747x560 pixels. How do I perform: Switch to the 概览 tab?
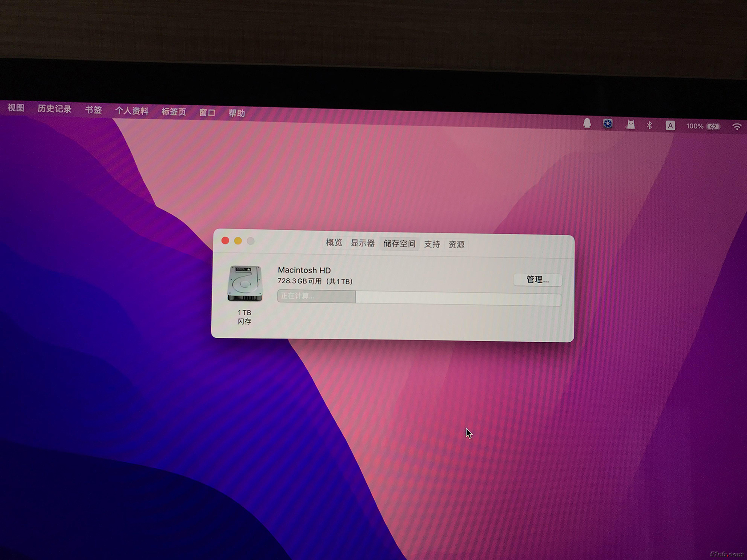(x=334, y=243)
